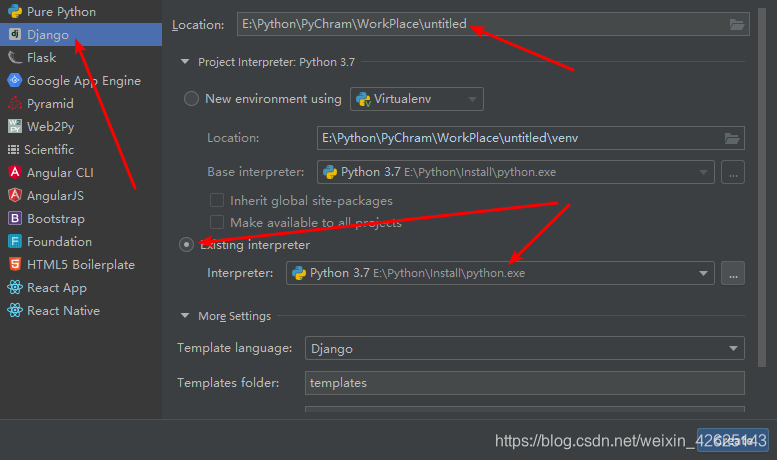Click the ellipsis button beside Interpreter
Screen dimensions: 777x460
click(733, 273)
